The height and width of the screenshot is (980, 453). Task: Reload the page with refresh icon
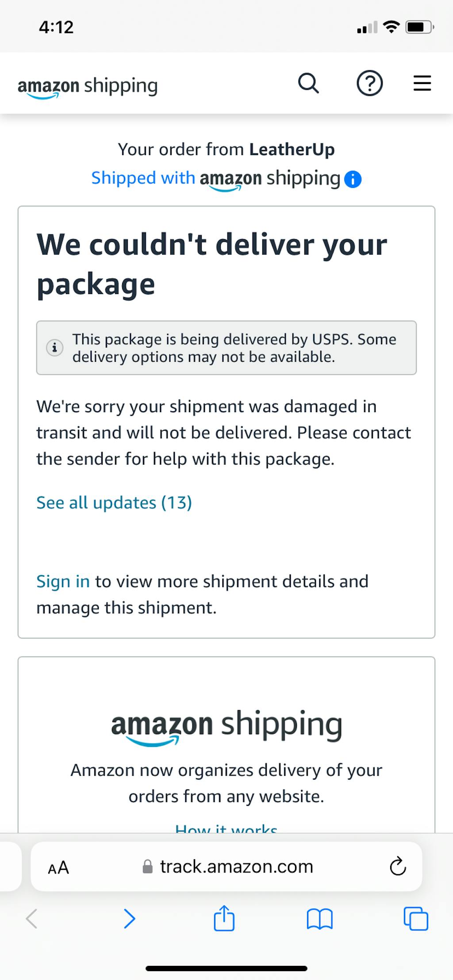click(398, 867)
